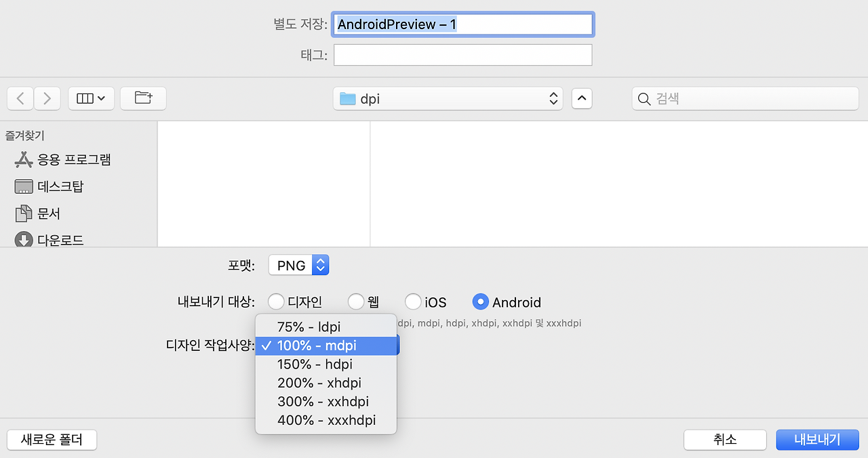Open 다운로드 from the sidebar
The width and height of the screenshot is (868, 458).
(54, 240)
